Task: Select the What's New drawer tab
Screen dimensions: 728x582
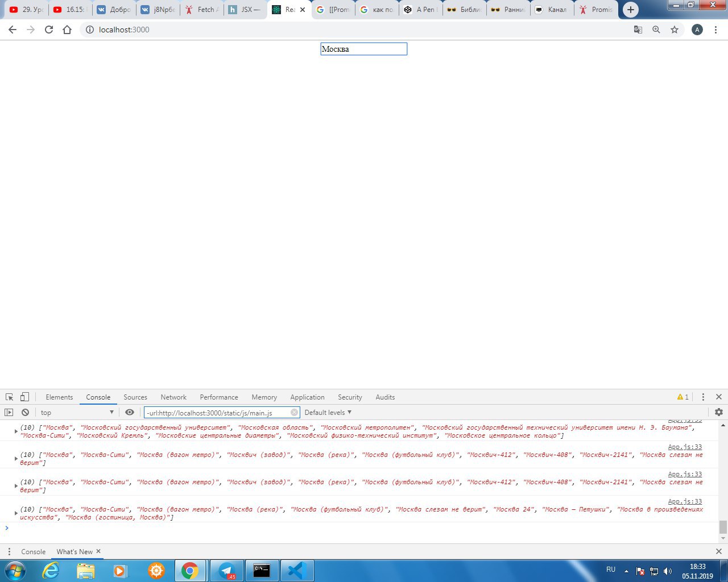Action: pos(75,551)
